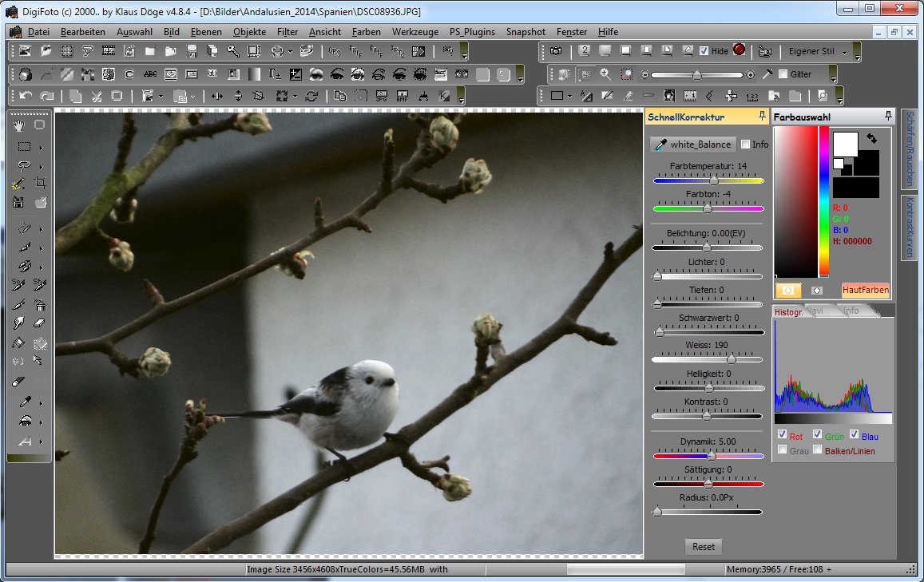Click the white_Balance eyedropper button
The image size is (924, 582).
pos(693,145)
